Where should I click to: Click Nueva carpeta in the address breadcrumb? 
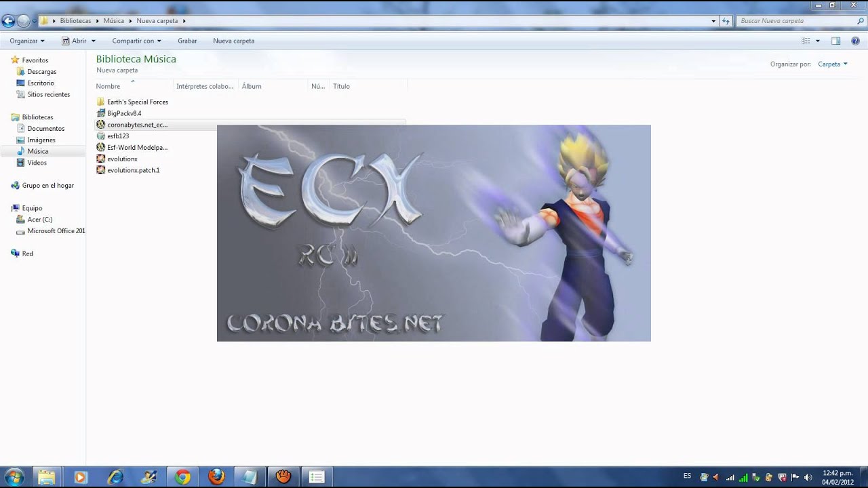click(157, 21)
